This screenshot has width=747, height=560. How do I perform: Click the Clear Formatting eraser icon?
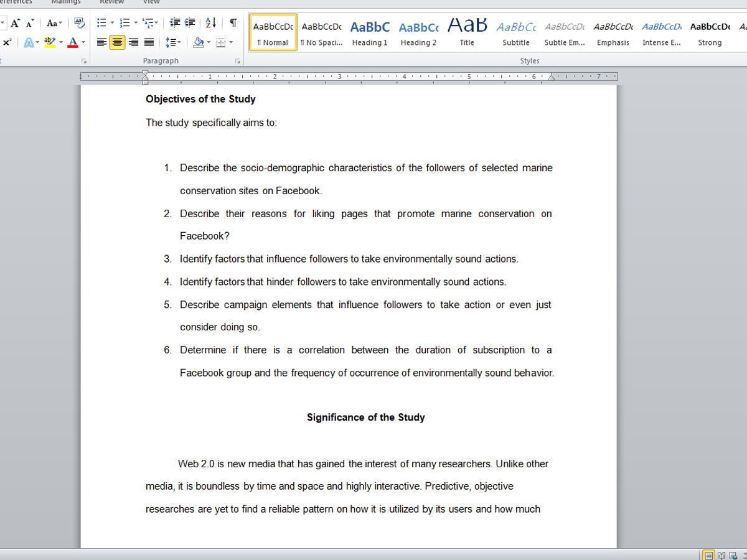(79, 23)
